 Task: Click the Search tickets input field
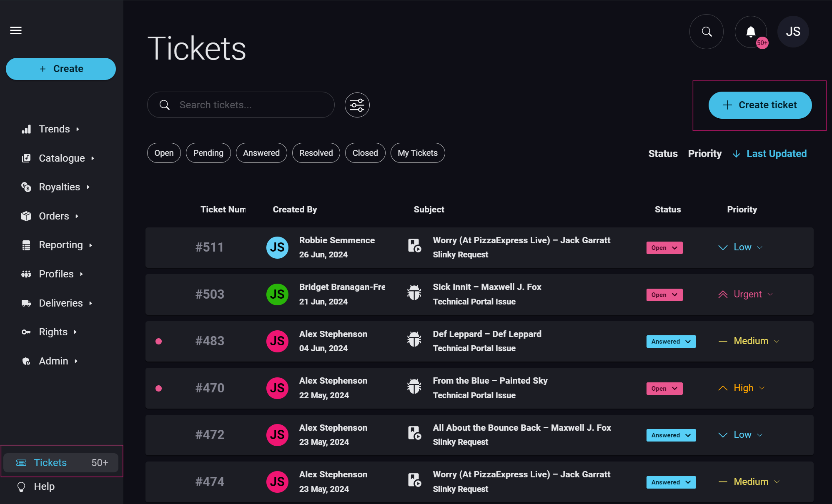click(x=241, y=105)
